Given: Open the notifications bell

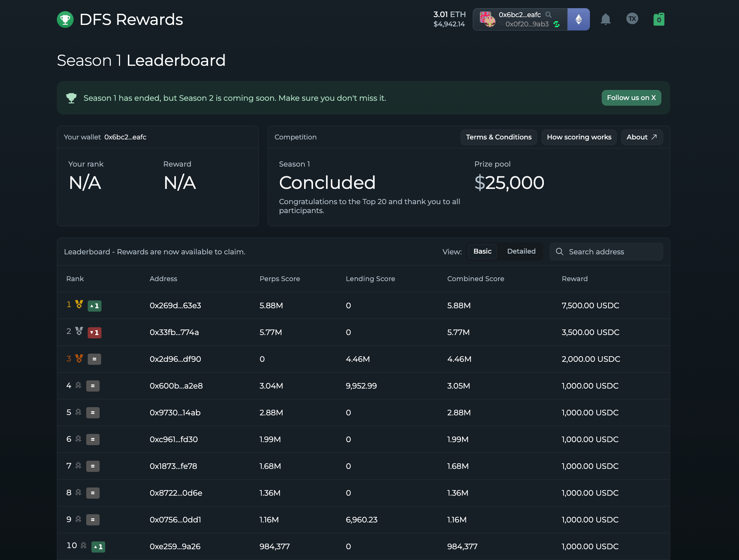Looking at the screenshot, I should click(x=606, y=19).
